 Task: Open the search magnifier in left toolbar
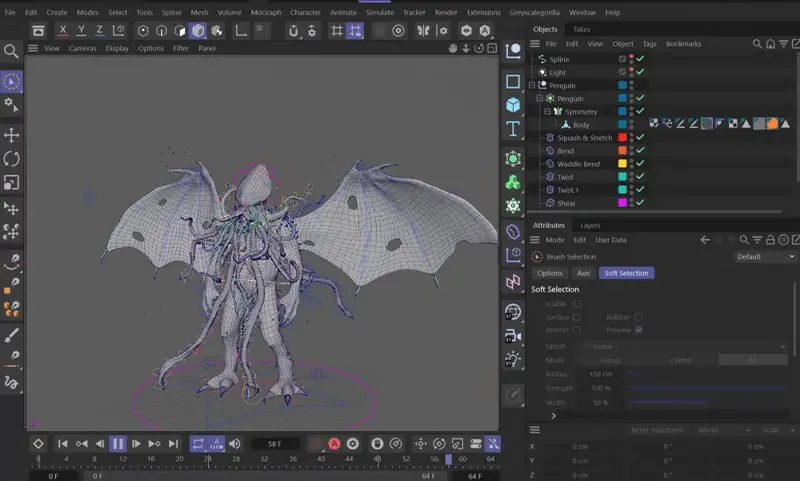(x=11, y=51)
